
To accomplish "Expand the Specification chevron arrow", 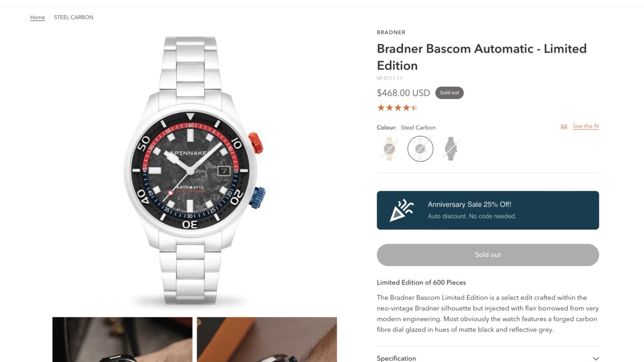I will (x=595, y=358).
